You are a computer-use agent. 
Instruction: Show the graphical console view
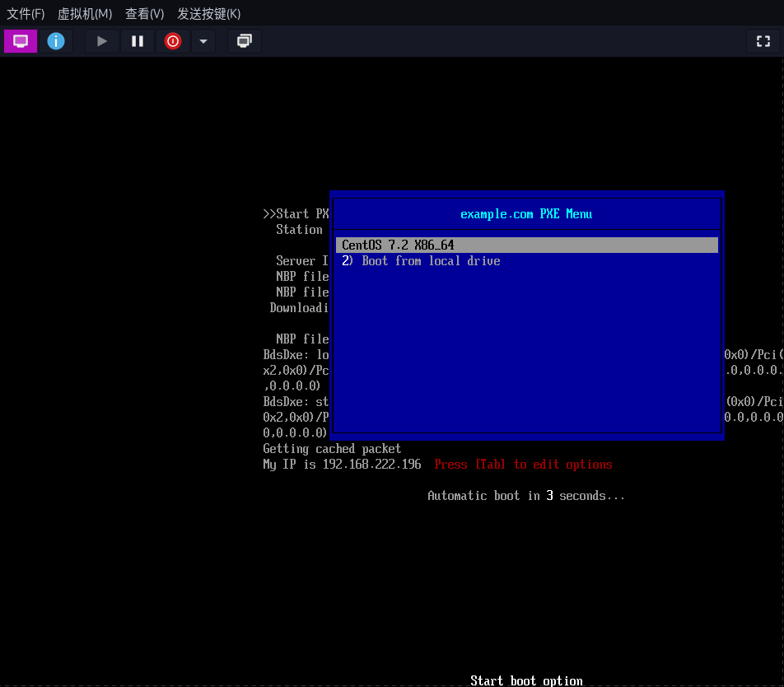coord(21,41)
